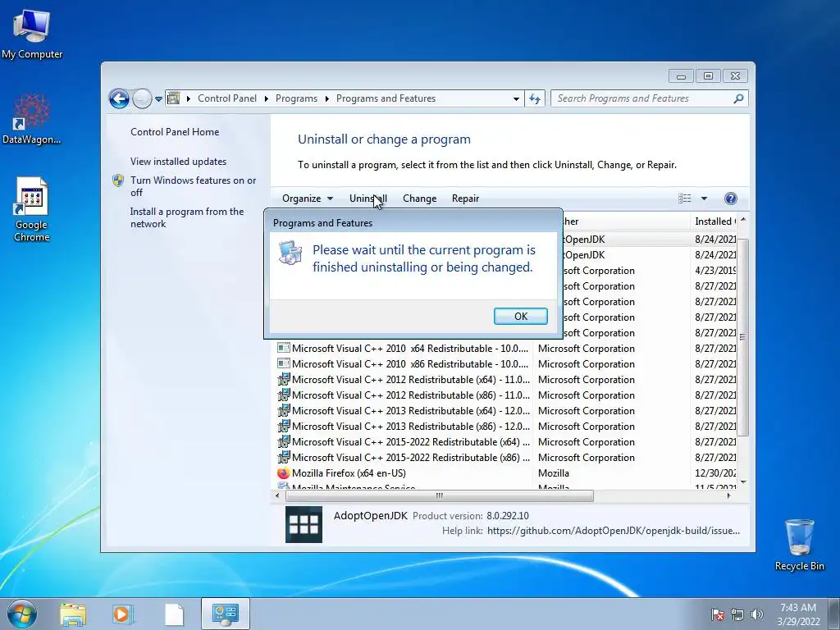Viewport: 840px width, 630px height.
Task: Switch to the Control Panel taskbar button
Action: tap(226, 614)
